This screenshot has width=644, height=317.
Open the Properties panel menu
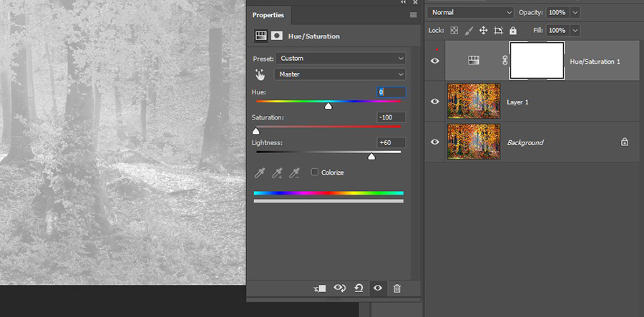click(413, 15)
